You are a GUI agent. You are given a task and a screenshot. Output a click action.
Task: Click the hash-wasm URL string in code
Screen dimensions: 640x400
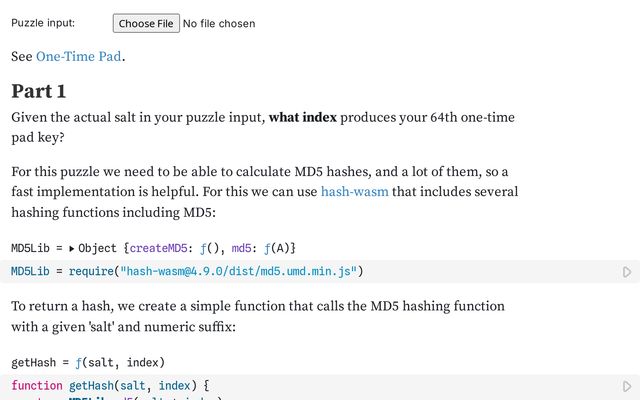point(237,271)
